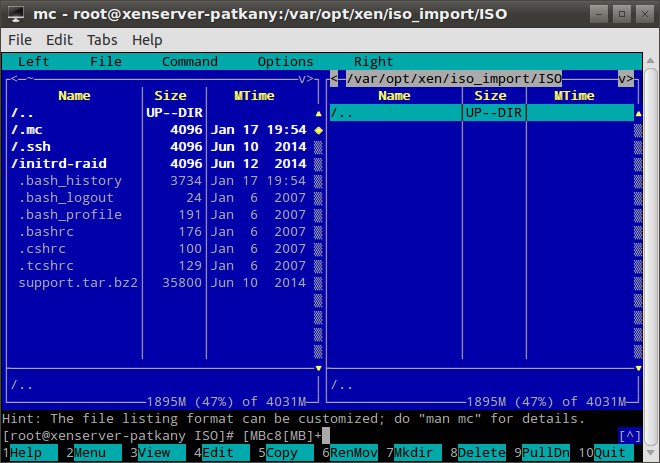Click right panel path /var/opt/xen/iso_import/ISO
This screenshot has width=660, height=463.
(x=454, y=79)
